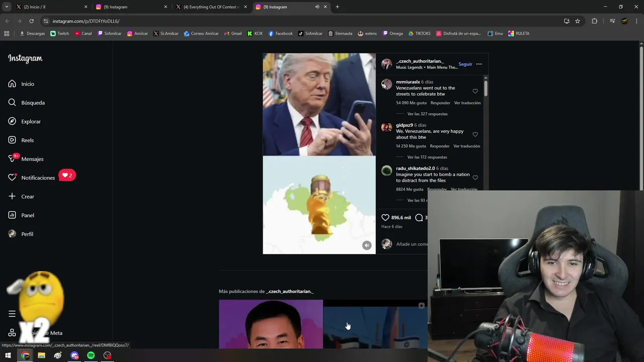Open mrmiuraslx username link

pyautogui.click(x=408, y=82)
